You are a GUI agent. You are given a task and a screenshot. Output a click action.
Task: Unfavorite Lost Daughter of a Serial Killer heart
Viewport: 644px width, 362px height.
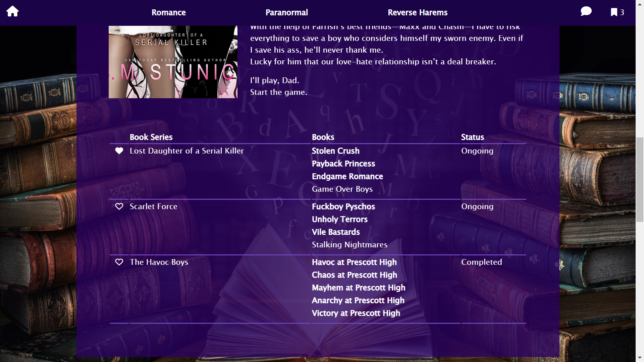click(x=119, y=151)
